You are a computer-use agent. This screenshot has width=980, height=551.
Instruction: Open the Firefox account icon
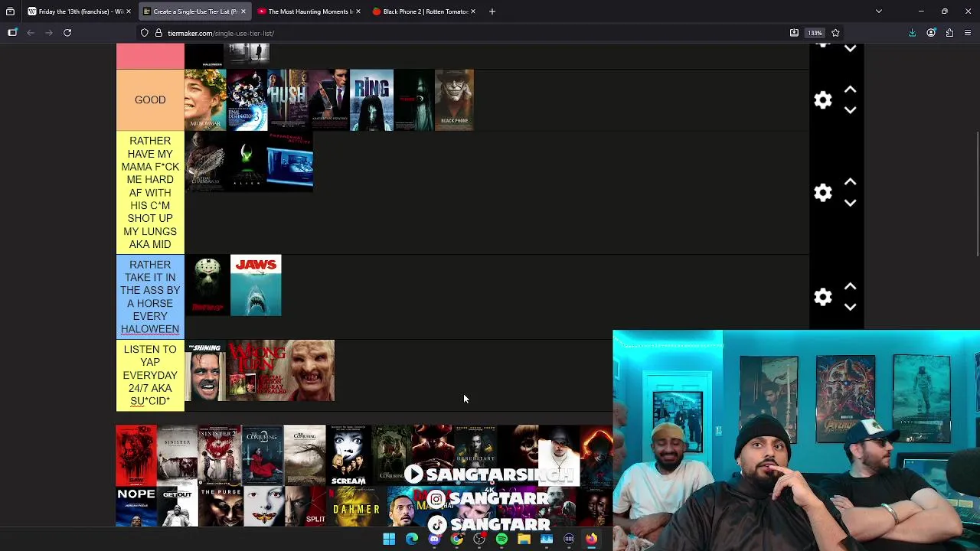point(931,33)
